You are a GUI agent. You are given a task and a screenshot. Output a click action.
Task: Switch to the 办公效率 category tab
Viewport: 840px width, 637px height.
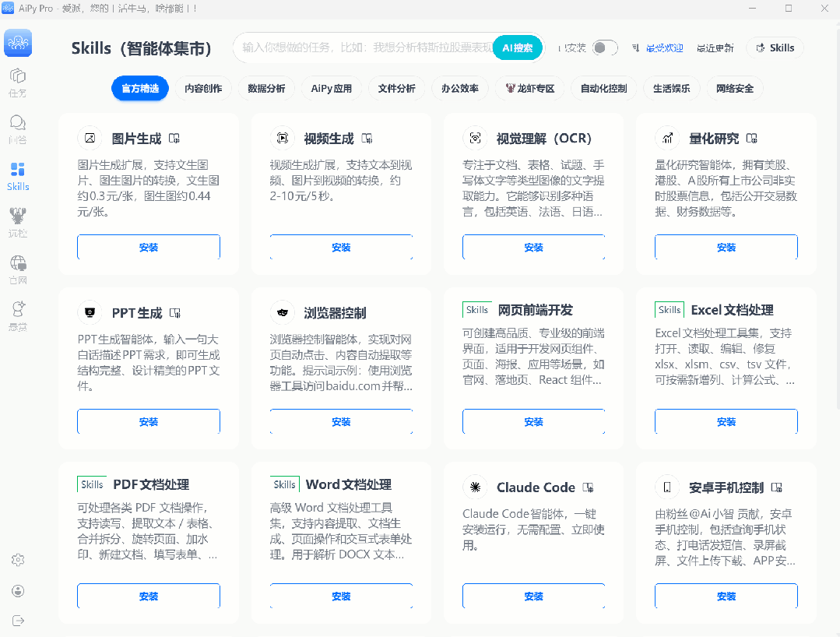coord(459,89)
